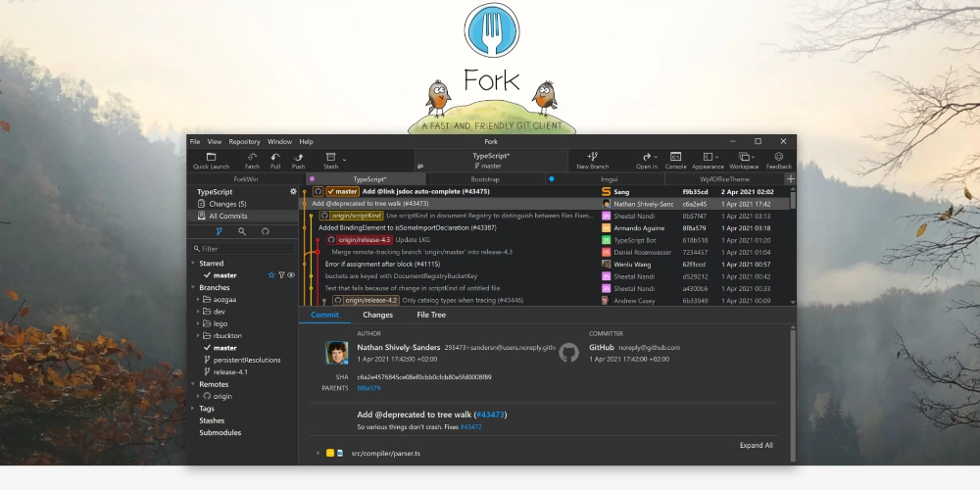Click the Workspace toolbar icon
The height and width of the screenshot is (490, 980).
click(743, 157)
